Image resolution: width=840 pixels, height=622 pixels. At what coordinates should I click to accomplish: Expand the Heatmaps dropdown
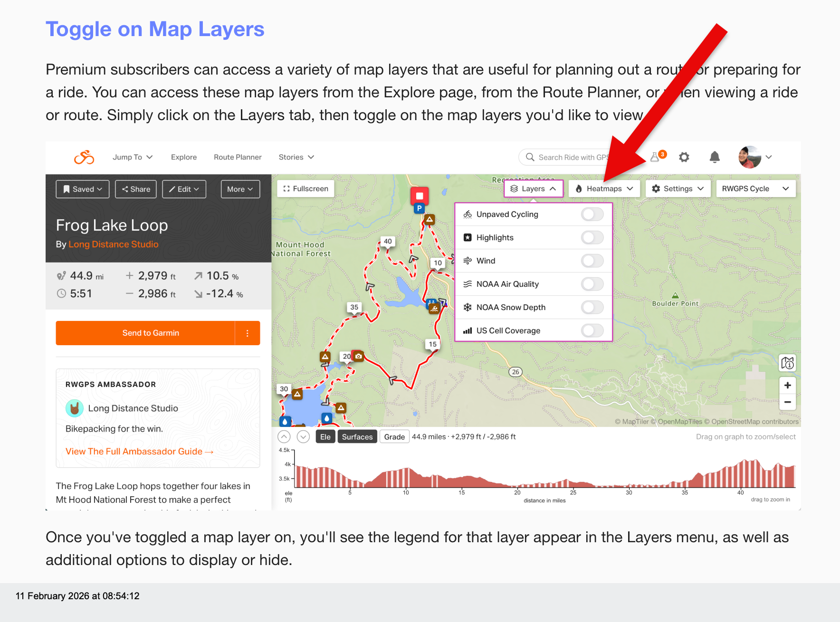604,188
